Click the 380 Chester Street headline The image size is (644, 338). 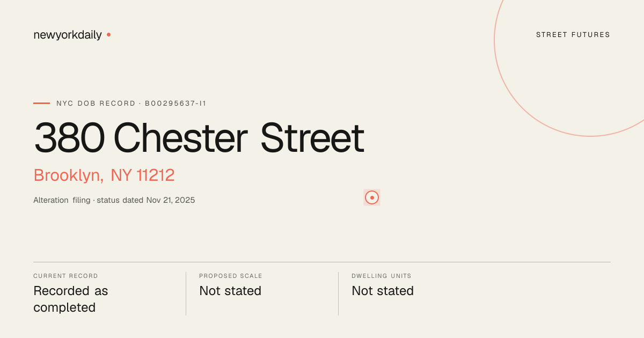[199, 138]
